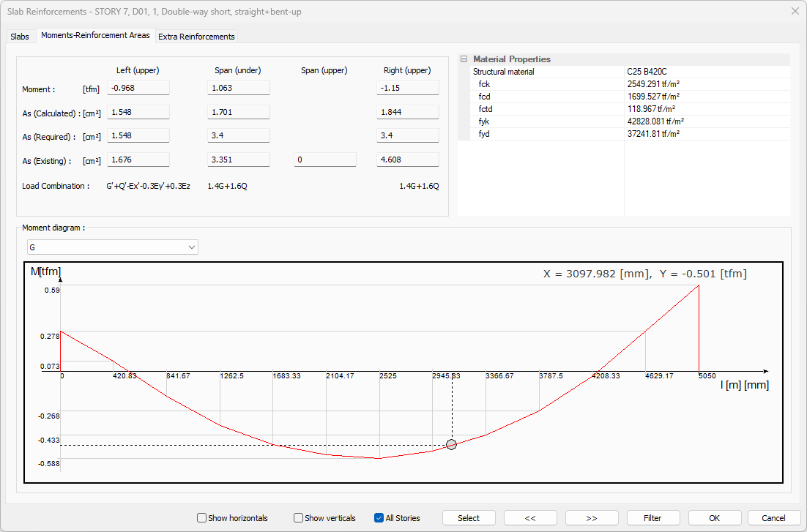The height and width of the screenshot is (532, 807).
Task: Go to next slab with >> button
Action: tap(592, 518)
